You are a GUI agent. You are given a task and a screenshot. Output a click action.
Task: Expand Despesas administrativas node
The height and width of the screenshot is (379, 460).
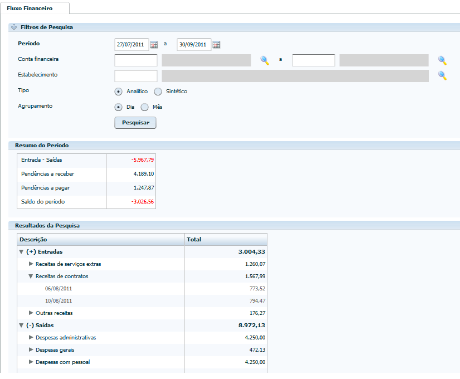tap(31, 337)
